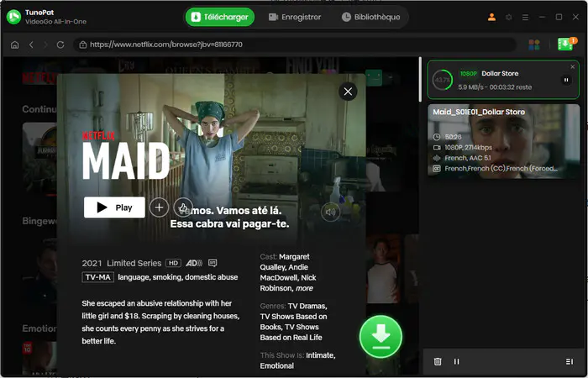Screen dimensions: 588x378
Task: Click the white-shirt thumbnail behind the Maid dialog
Action: coord(383,268)
